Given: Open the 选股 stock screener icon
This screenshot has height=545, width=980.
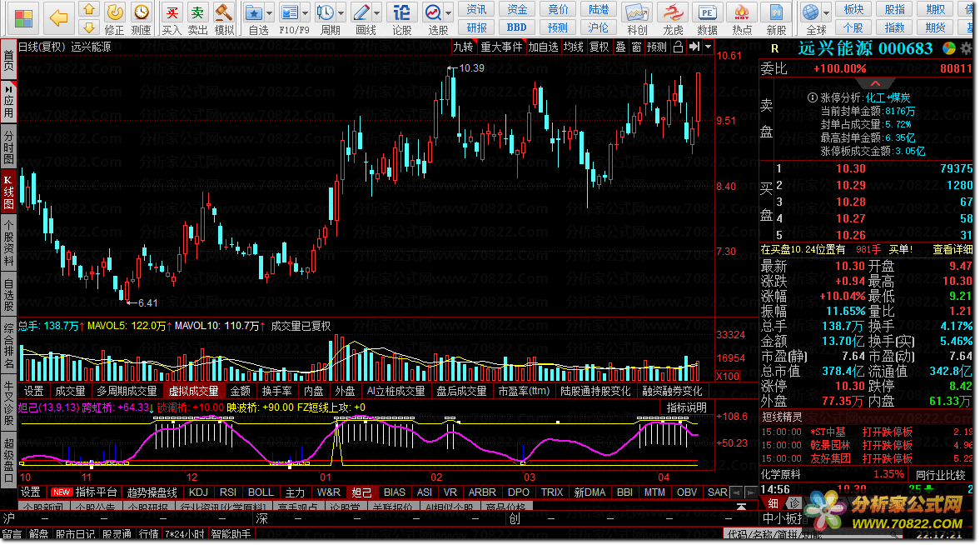Looking at the screenshot, I should (x=433, y=19).
